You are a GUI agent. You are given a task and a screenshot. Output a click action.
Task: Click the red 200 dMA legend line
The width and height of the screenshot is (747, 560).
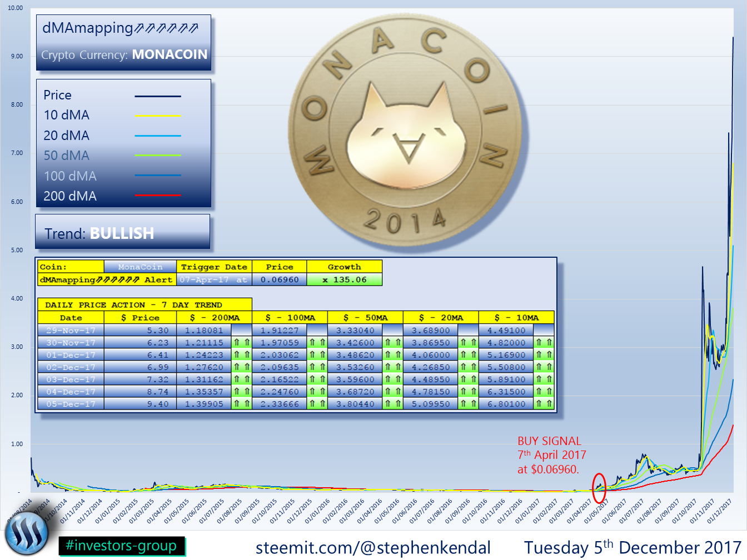click(158, 195)
